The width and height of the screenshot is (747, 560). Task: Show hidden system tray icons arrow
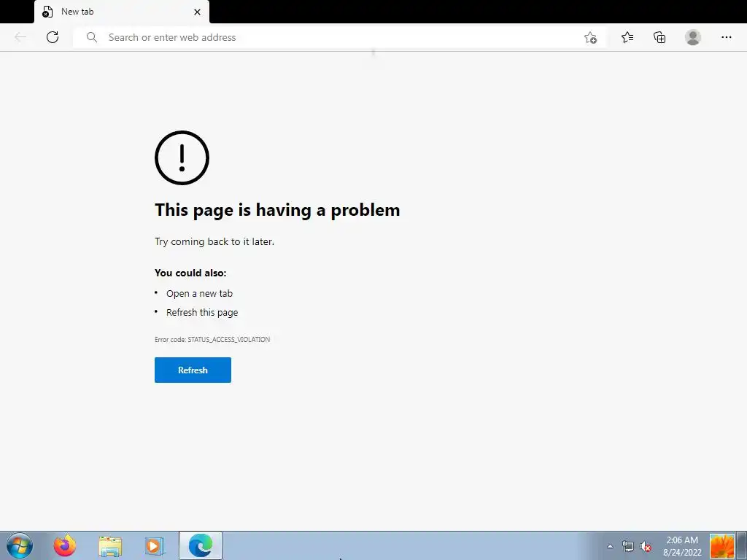(610, 546)
